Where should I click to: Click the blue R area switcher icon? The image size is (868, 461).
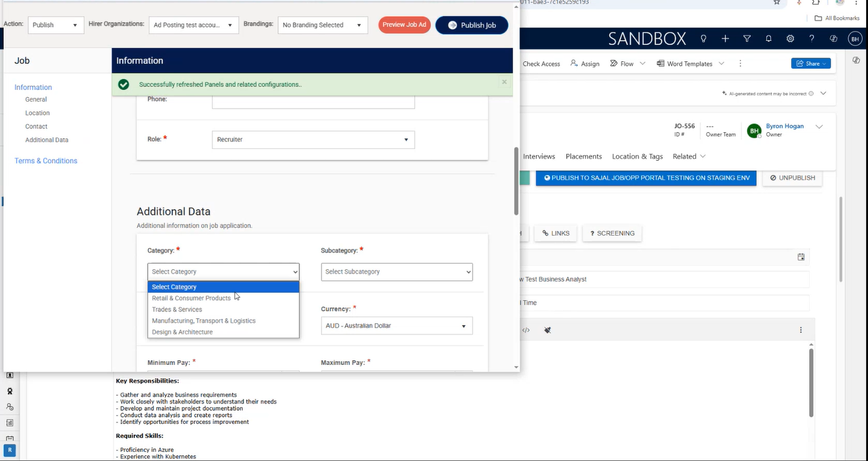(10, 450)
